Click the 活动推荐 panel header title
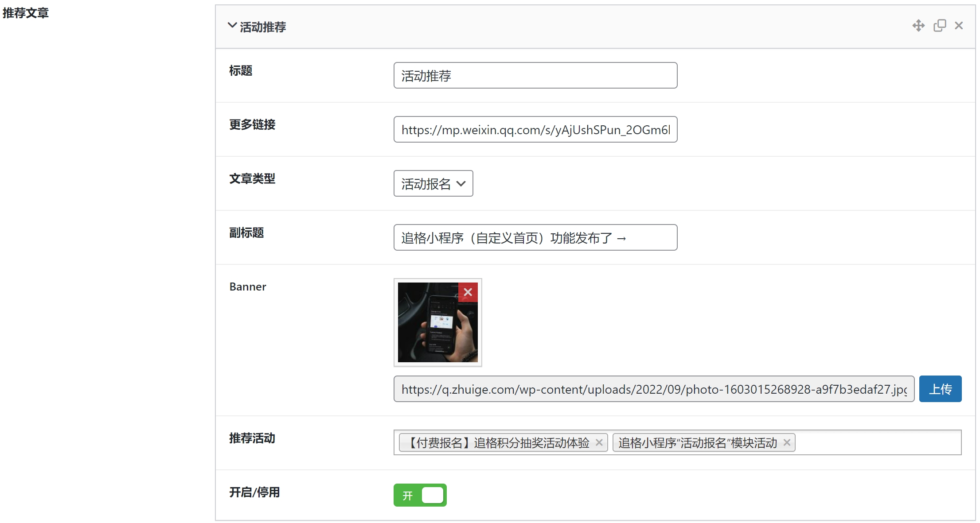The image size is (980, 523). [263, 27]
